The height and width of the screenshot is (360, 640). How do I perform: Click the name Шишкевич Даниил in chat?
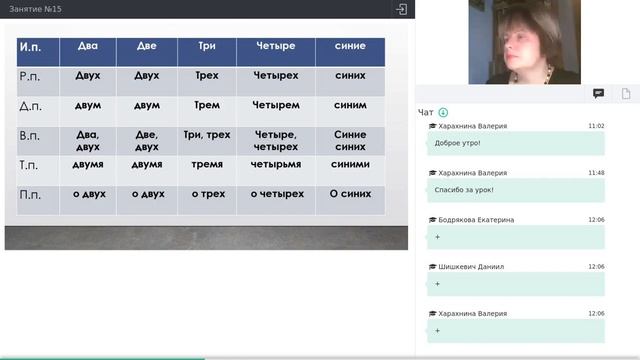[471, 267]
